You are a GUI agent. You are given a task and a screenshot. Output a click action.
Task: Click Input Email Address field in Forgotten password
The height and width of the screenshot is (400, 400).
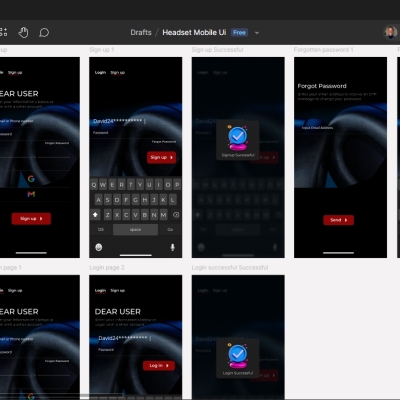point(339,128)
